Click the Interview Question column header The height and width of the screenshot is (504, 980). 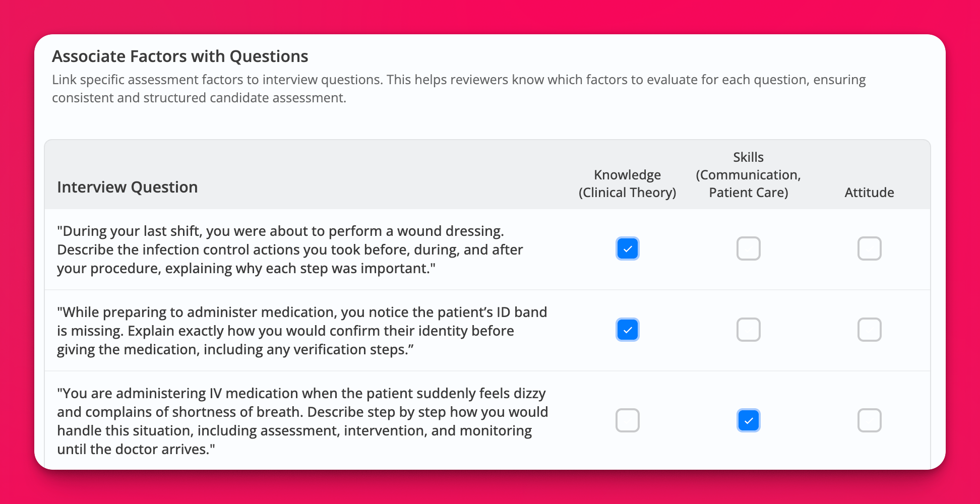(127, 187)
